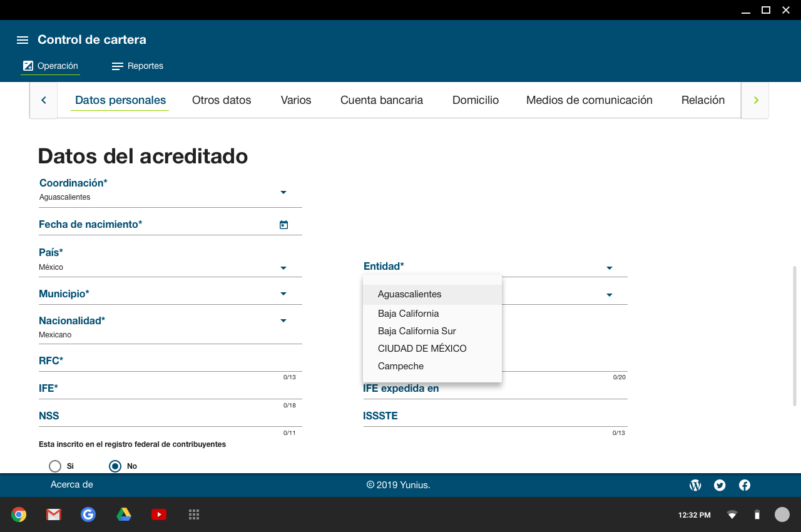
Task: Open the Reportes section
Action: tap(138, 66)
